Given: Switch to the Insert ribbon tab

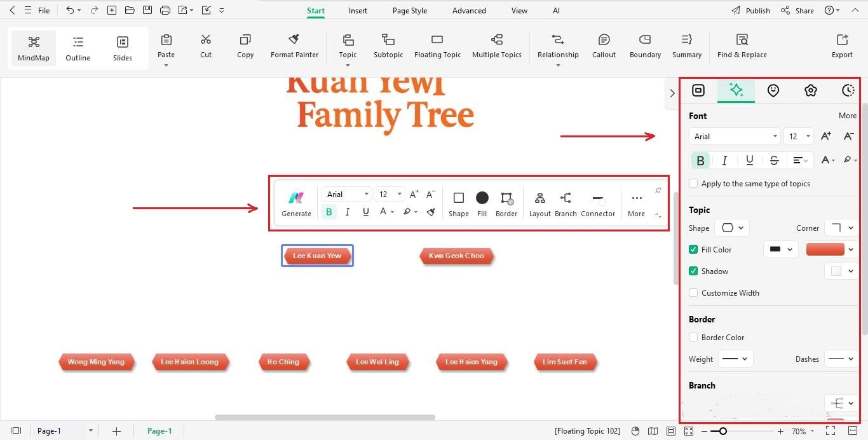Looking at the screenshot, I should pyautogui.click(x=357, y=10).
